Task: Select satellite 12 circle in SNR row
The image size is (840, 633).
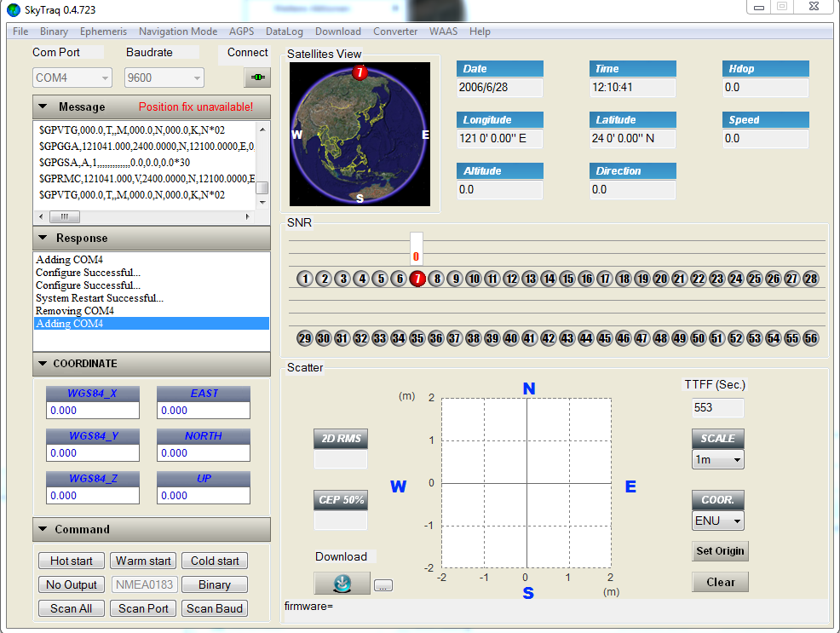Action: pos(512,279)
